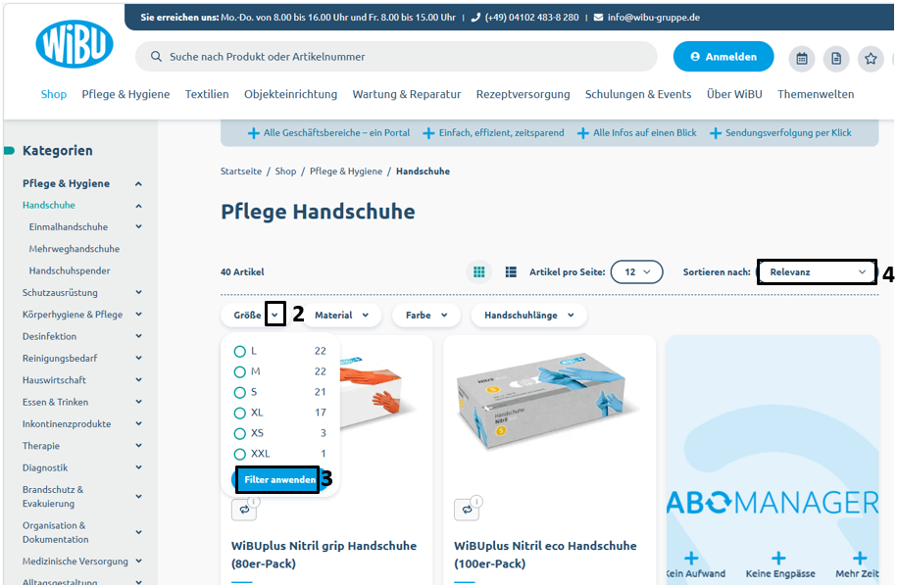Open Textilien menu item
The width and height of the screenshot is (898, 588).
click(207, 94)
